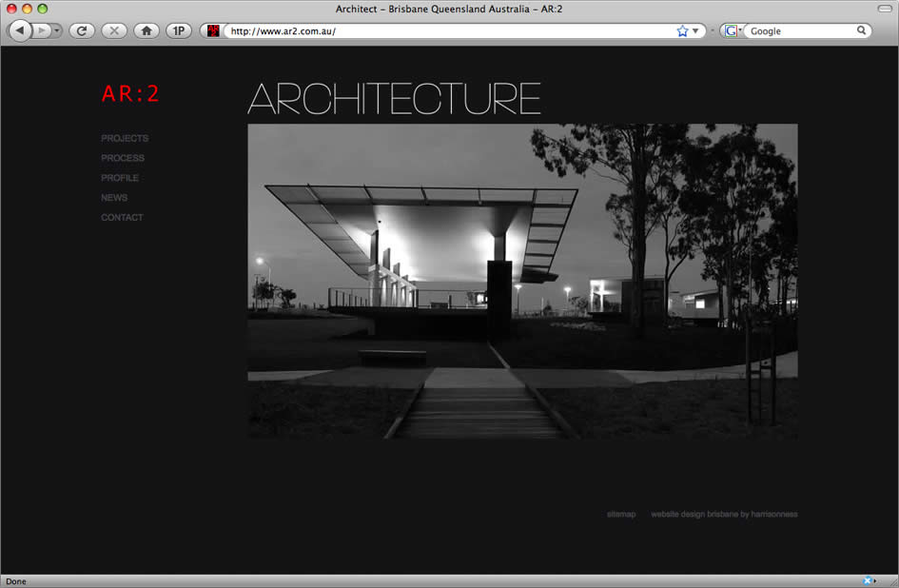Screen dimensions: 899x588
Task: Click the stop loading X button
Action: (114, 31)
